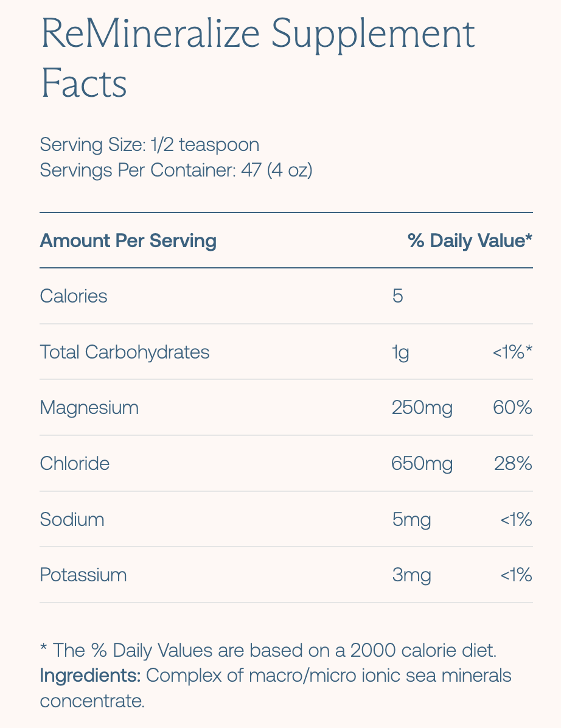
Task: Select the 650mg chloride amount
Action: pyautogui.click(x=422, y=464)
